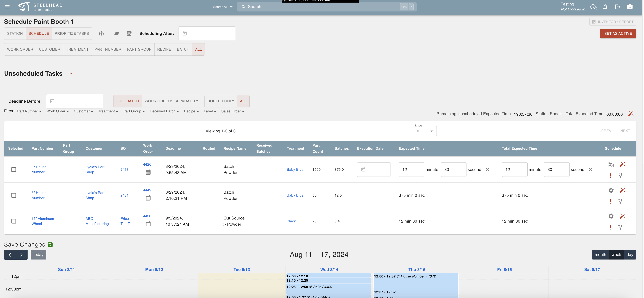
Task: Click the station queue icon before Scheduling After
Action: coord(129,34)
